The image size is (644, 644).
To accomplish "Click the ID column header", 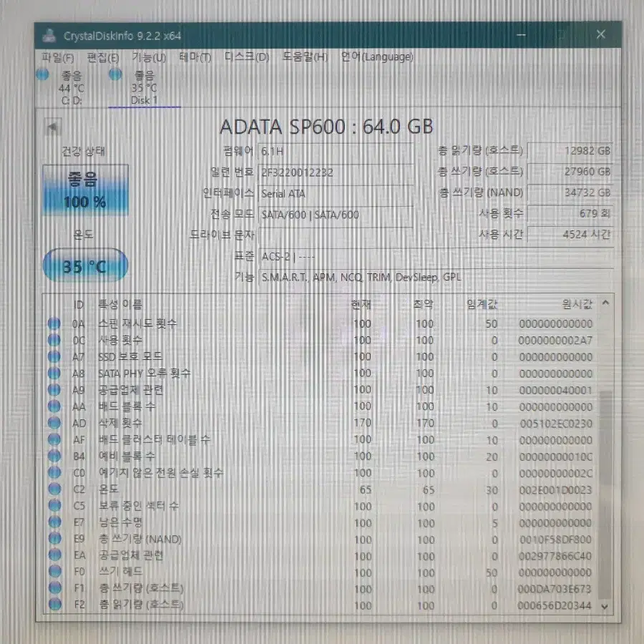I will click(x=78, y=305).
